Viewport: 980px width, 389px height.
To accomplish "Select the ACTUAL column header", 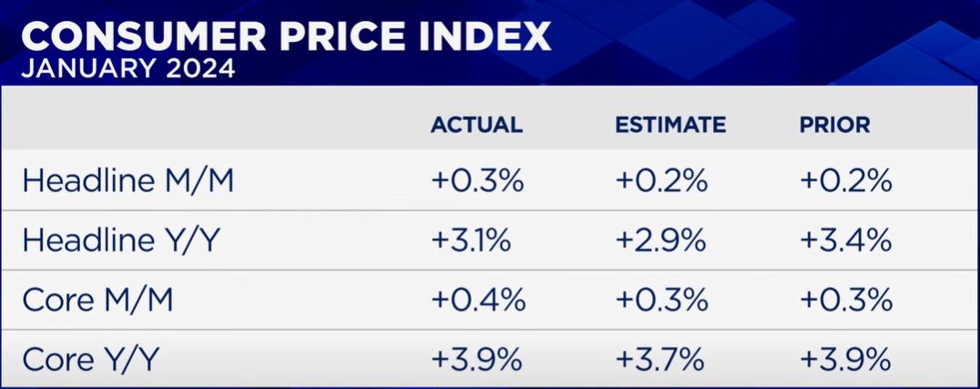I will [476, 125].
